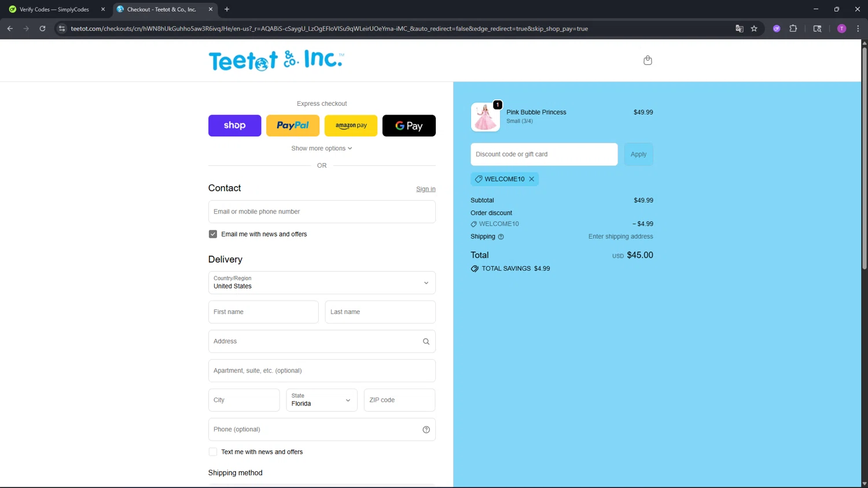The image size is (868, 488).
Task: Switch to the Checkout Teetot tab
Action: [x=164, y=9]
